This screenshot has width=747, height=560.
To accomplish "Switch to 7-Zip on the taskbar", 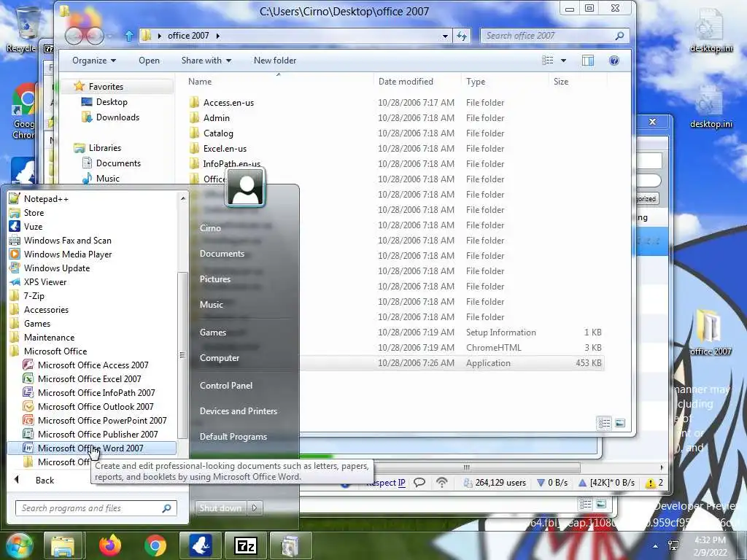I will coord(245,545).
